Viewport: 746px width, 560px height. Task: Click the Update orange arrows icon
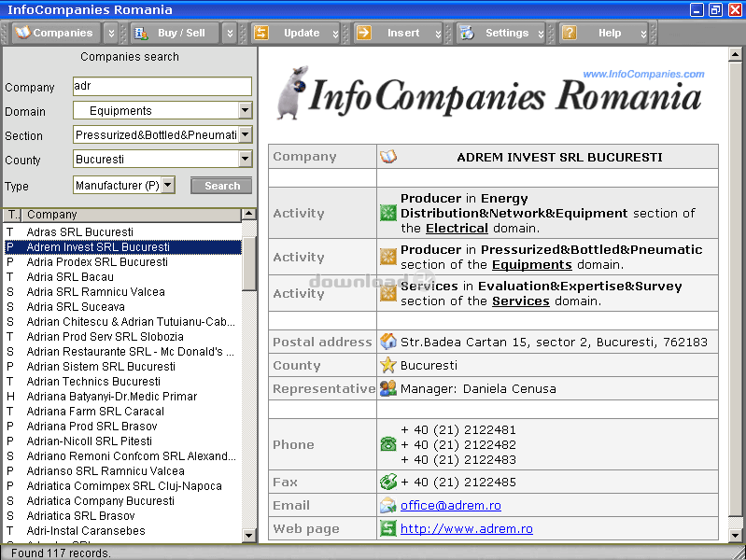click(261, 33)
